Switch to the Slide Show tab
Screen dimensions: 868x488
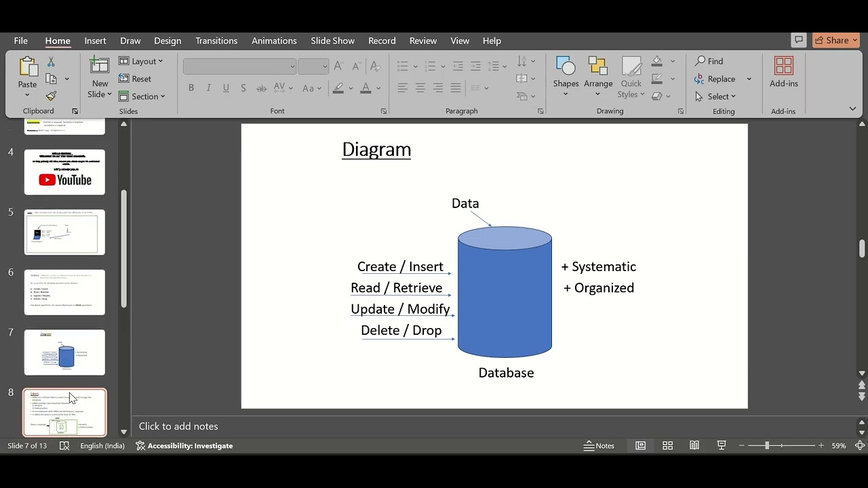point(332,41)
